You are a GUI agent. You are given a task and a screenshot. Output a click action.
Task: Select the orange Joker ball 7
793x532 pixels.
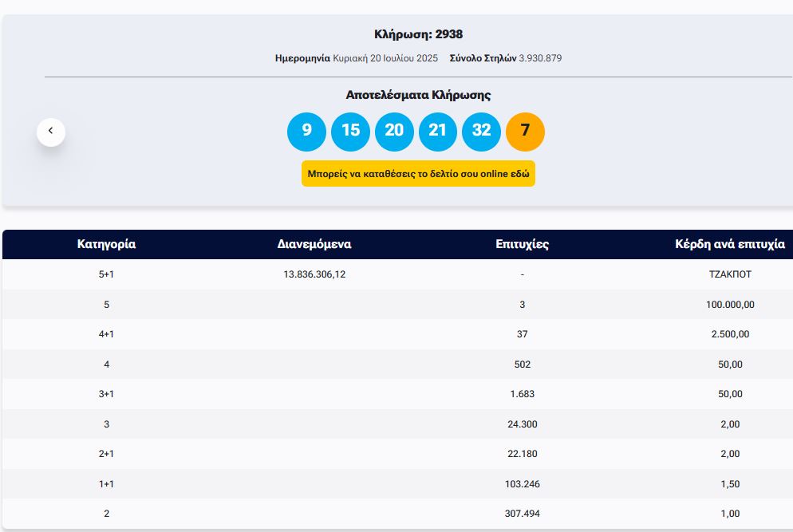(525, 132)
